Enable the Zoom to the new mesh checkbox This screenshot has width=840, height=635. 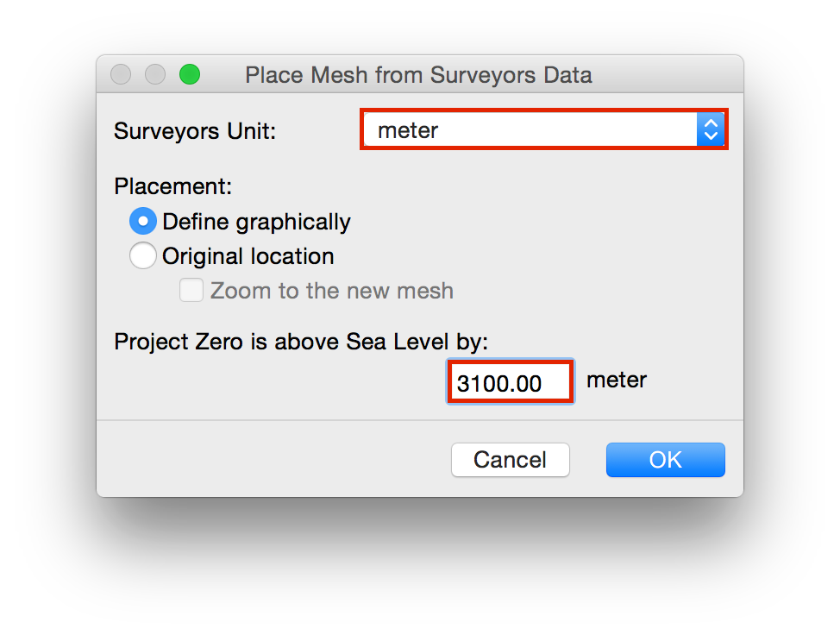point(191,291)
